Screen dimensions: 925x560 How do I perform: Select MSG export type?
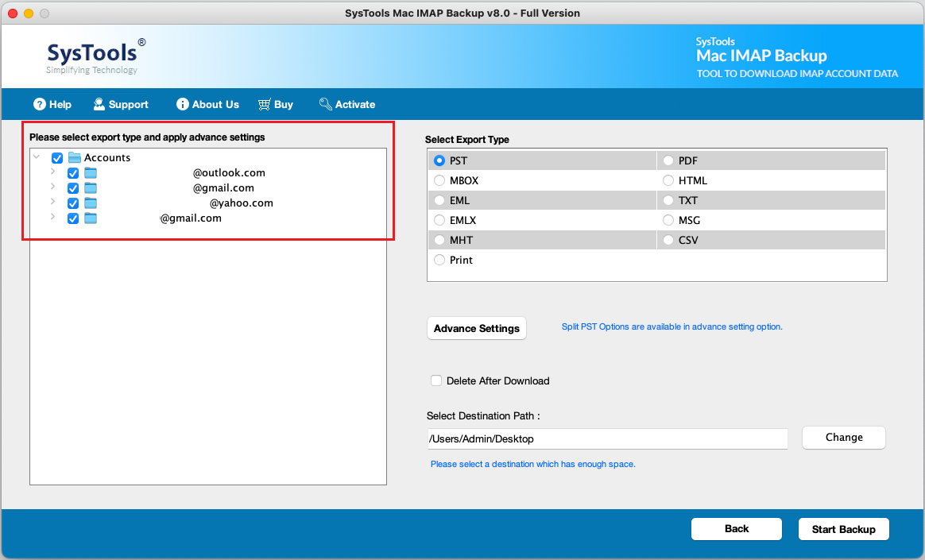pos(668,220)
